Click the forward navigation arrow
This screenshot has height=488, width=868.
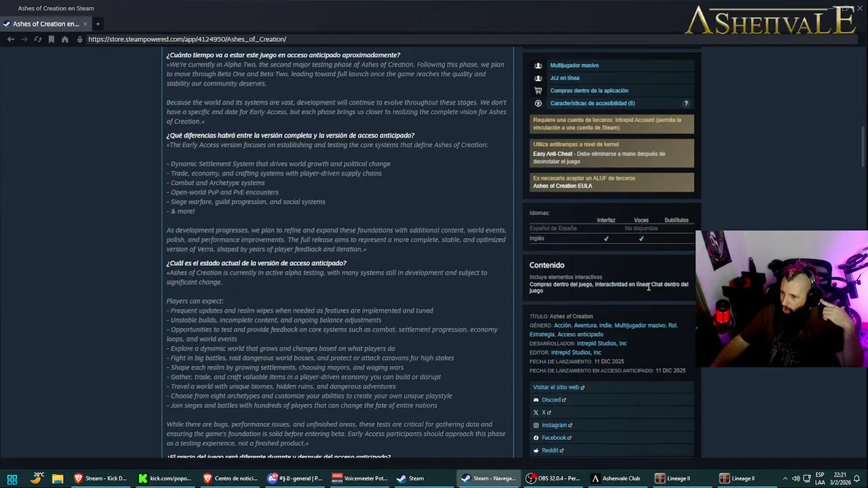click(x=24, y=39)
